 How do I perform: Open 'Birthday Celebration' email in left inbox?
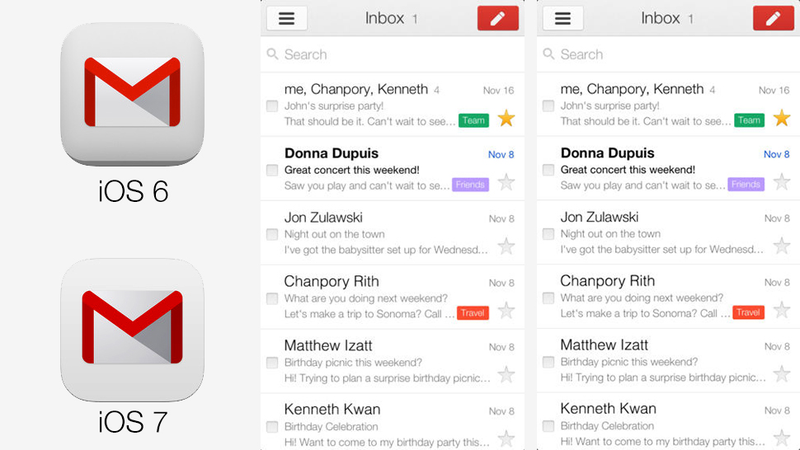point(392,422)
